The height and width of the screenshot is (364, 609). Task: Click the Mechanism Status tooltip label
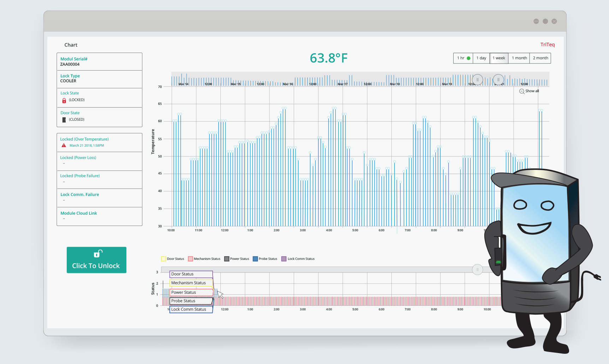coord(191,283)
